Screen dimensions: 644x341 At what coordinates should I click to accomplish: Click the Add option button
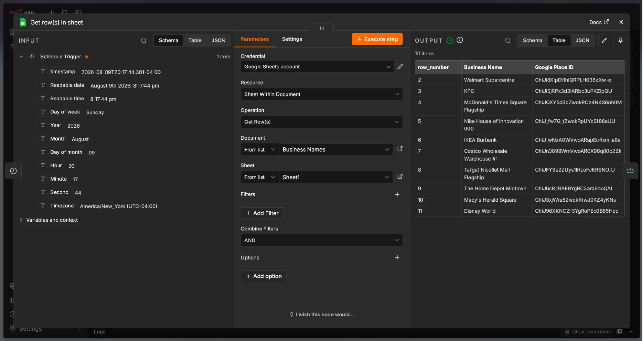[264, 276]
